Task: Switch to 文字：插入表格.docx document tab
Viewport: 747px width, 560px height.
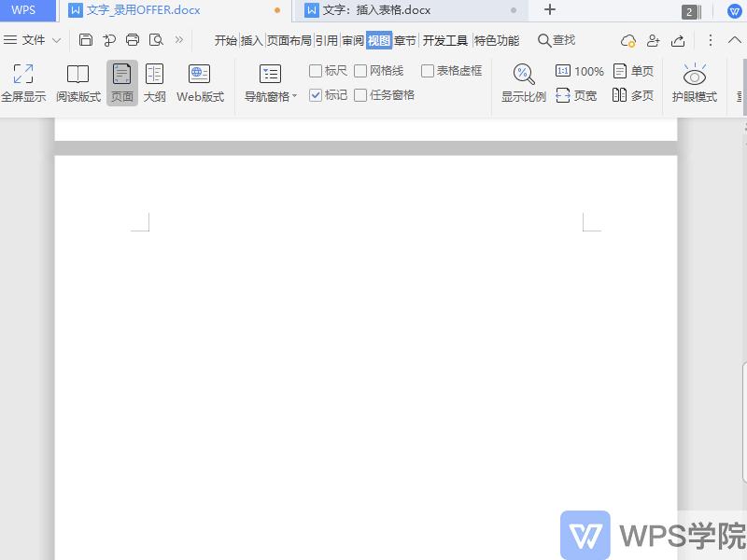Action: (x=411, y=10)
